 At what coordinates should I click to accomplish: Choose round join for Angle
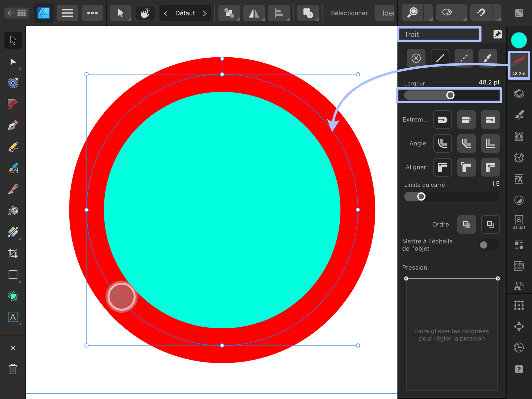(443, 144)
